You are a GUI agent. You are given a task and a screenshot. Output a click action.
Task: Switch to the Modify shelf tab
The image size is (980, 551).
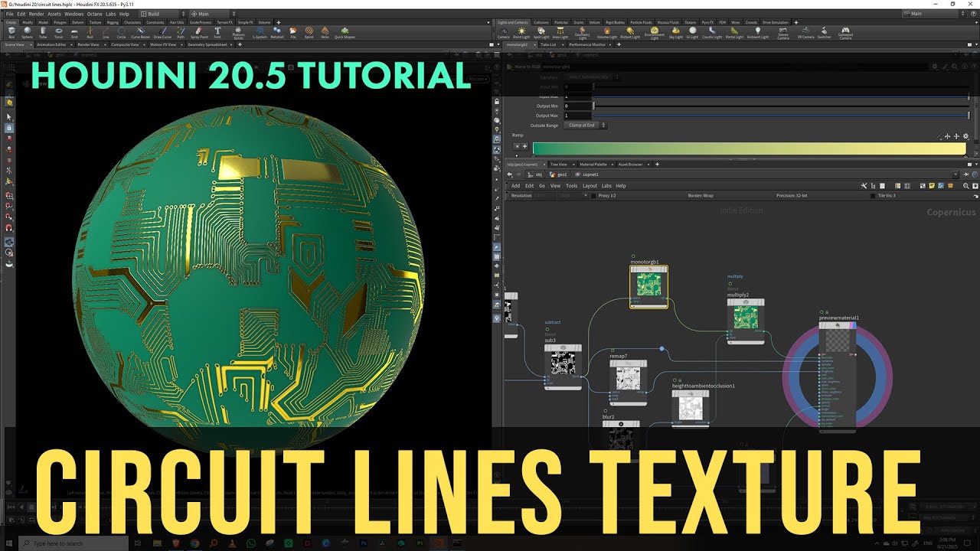28,23
